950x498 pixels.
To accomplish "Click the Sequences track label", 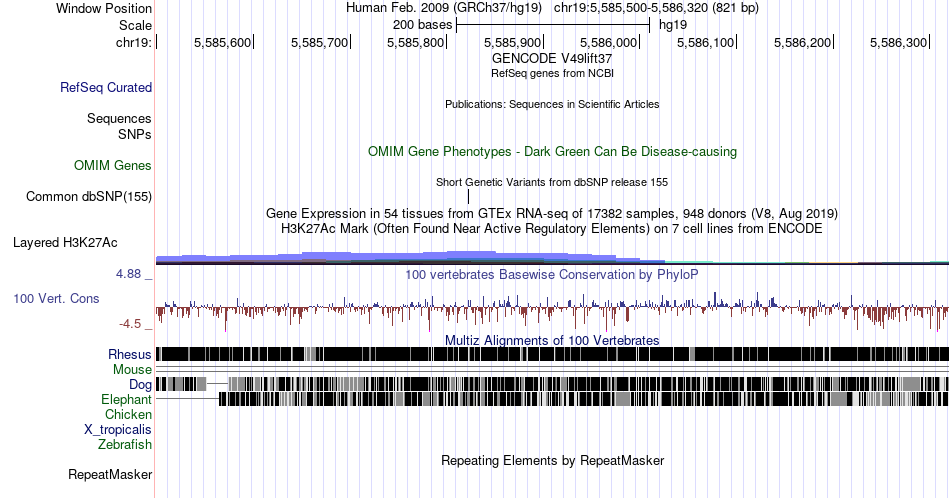I will pos(119,118).
